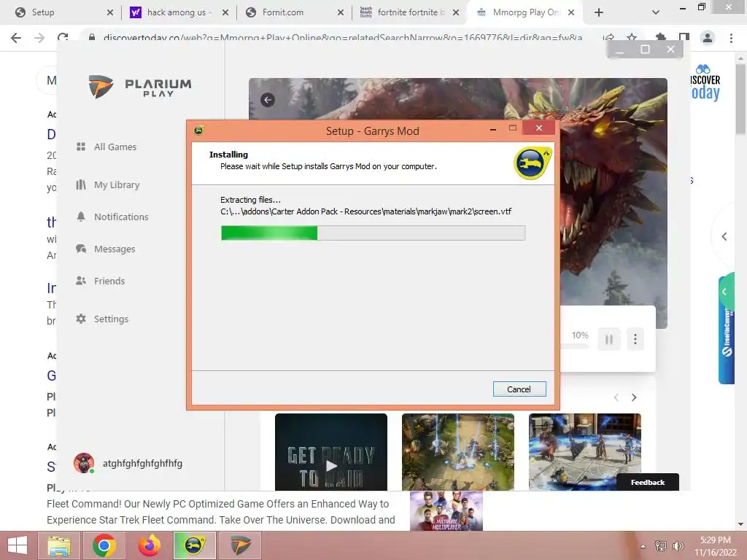This screenshot has height=560, width=747.
Task: Expand the FreeFileConvert side tab
Action: (726, 329)
